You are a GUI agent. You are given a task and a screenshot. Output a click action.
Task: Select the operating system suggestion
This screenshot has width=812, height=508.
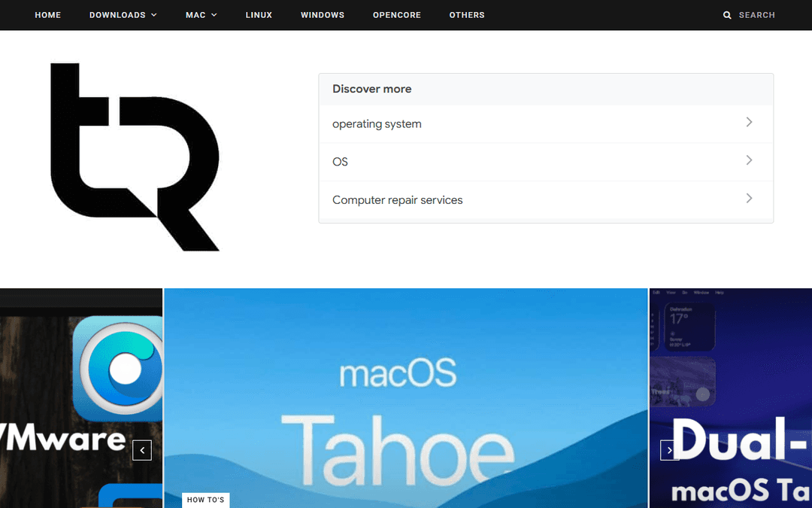coord(546,124)
